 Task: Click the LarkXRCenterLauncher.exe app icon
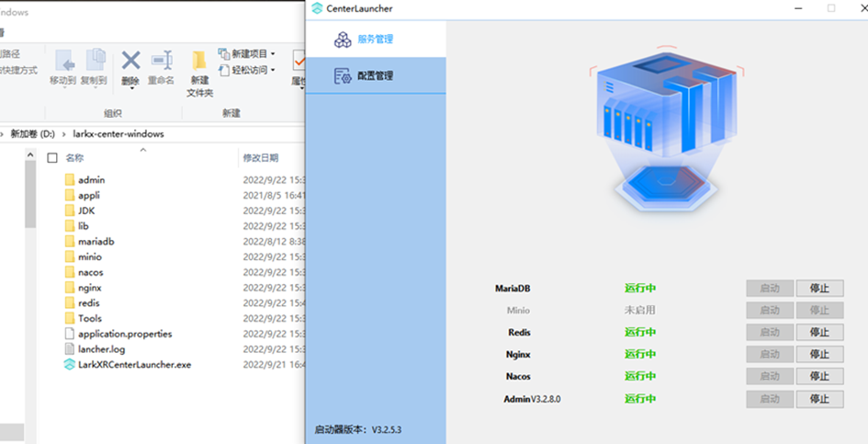69,365
